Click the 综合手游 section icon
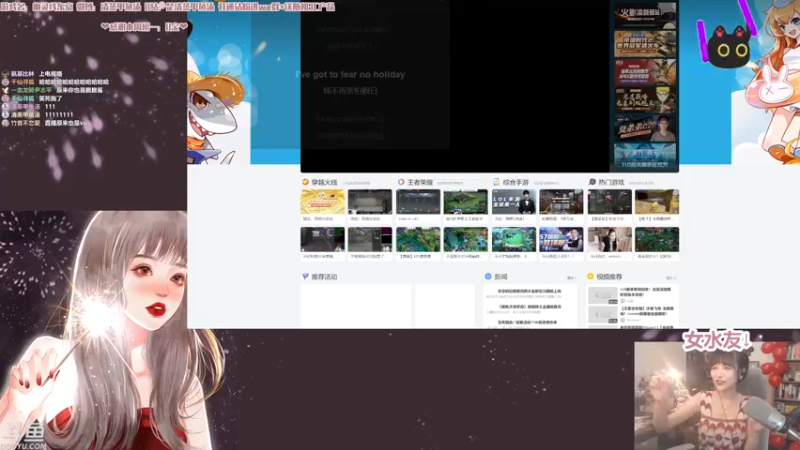800x450 pixels. [496, 182]
